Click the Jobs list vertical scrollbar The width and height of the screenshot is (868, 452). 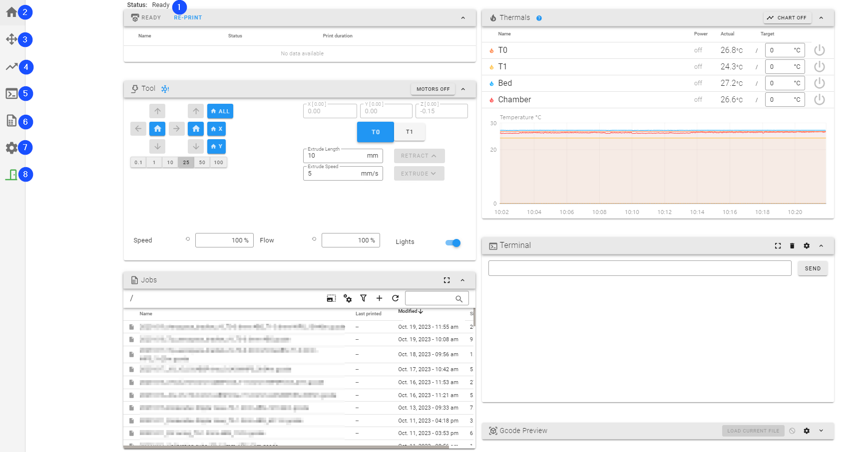coord(474,317)
